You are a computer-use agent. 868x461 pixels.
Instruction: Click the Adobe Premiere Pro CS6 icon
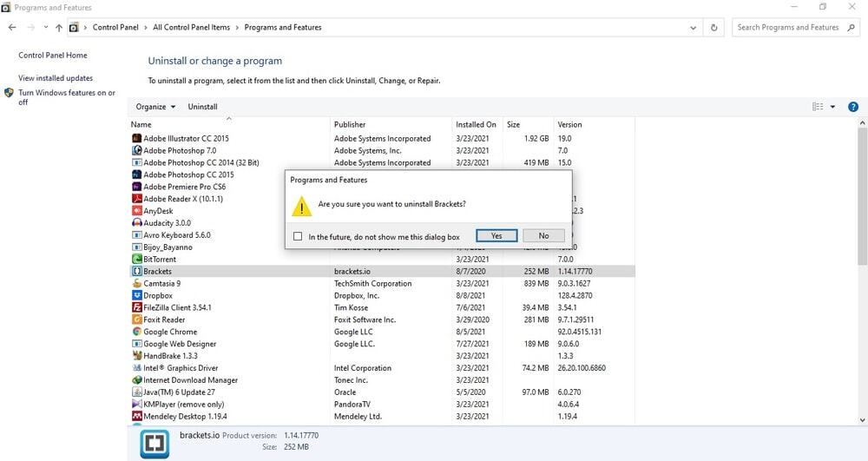pyautogui.click(x=137, y=187)
